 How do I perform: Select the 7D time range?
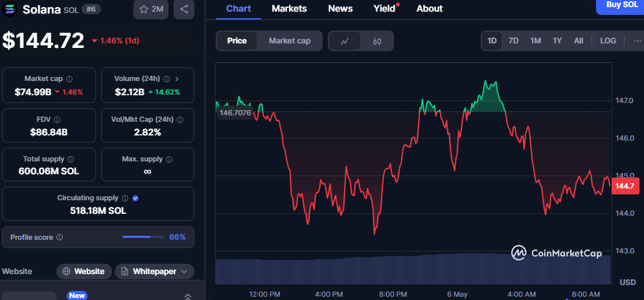click(513, 41)
